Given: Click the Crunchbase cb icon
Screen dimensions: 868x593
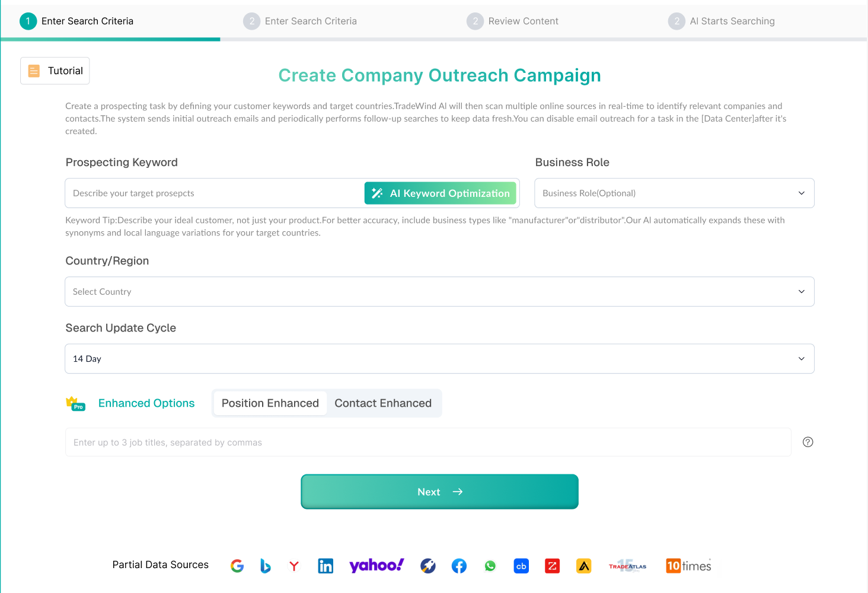Looking at the screenshot, I should (x=521, y=566).
